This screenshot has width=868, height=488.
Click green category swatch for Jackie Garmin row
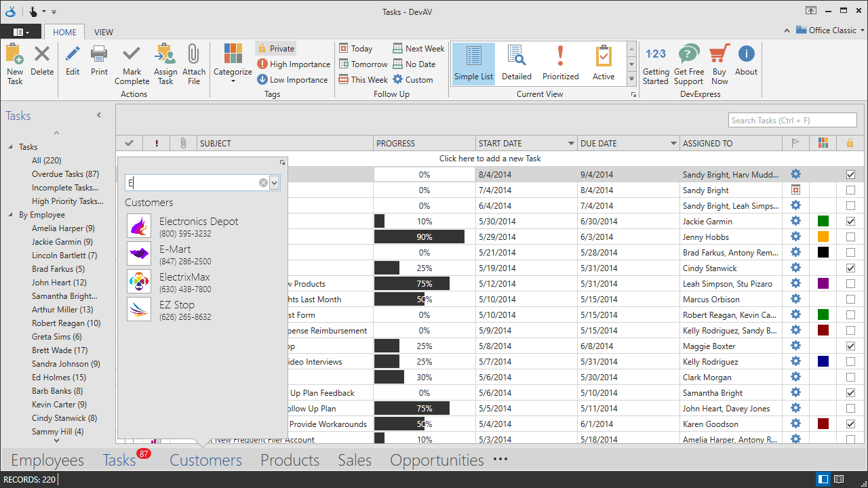click(823, 221)
